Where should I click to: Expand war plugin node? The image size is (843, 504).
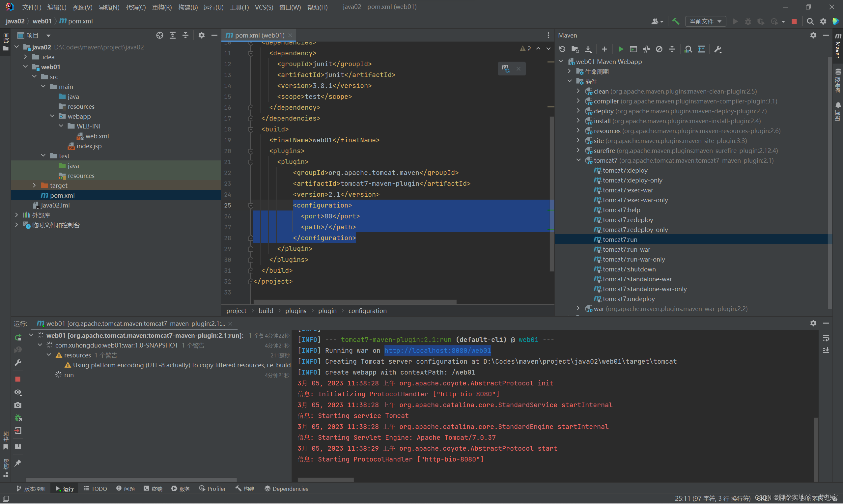(x=578, y=309)
